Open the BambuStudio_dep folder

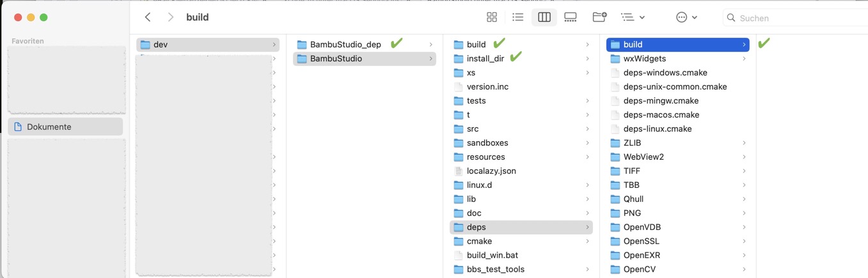click(x=365, y=45)
